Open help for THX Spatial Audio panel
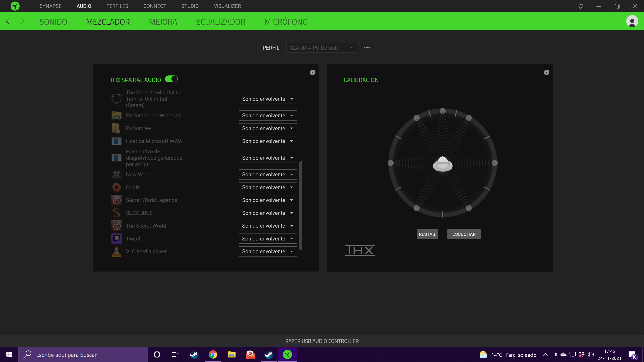This screenshot has height=362, width=644. (312, 72)
